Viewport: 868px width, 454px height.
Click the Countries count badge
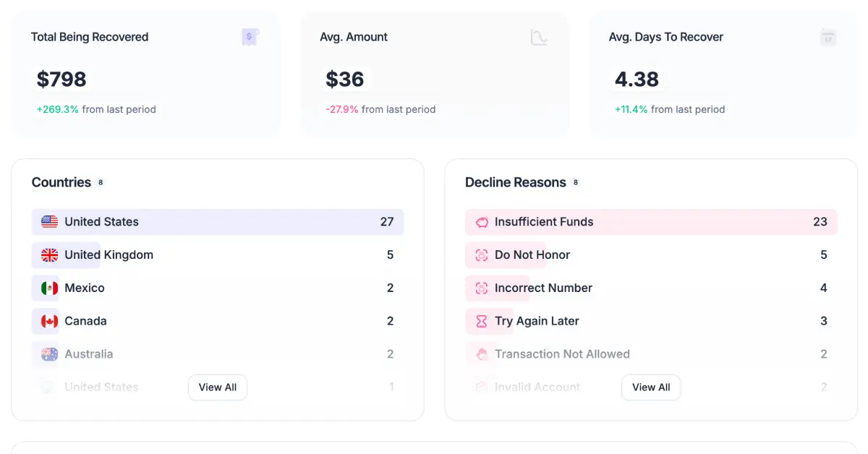point(101,183)
